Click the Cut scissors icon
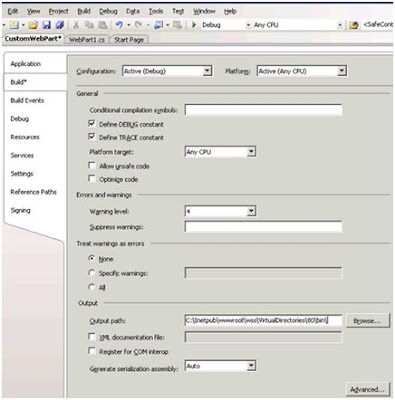Screen dimensions: 395x400 tap(76, 25)
